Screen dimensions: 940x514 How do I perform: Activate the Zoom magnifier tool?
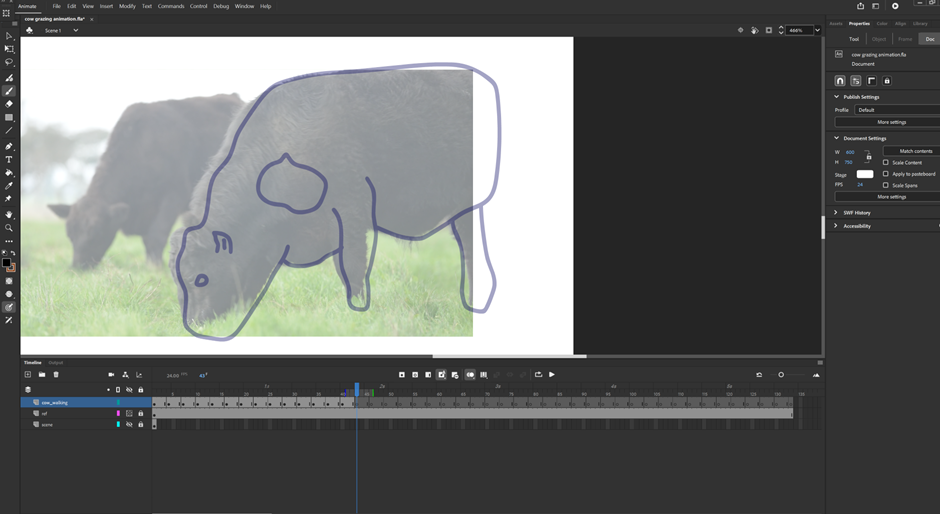pyautogui.click(x=9, y=228)
